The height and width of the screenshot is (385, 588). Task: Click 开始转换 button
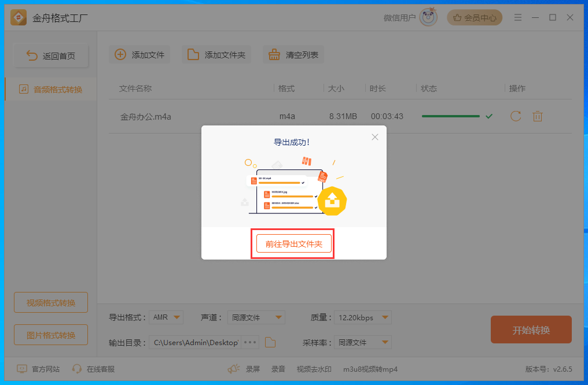pos(531,330)
